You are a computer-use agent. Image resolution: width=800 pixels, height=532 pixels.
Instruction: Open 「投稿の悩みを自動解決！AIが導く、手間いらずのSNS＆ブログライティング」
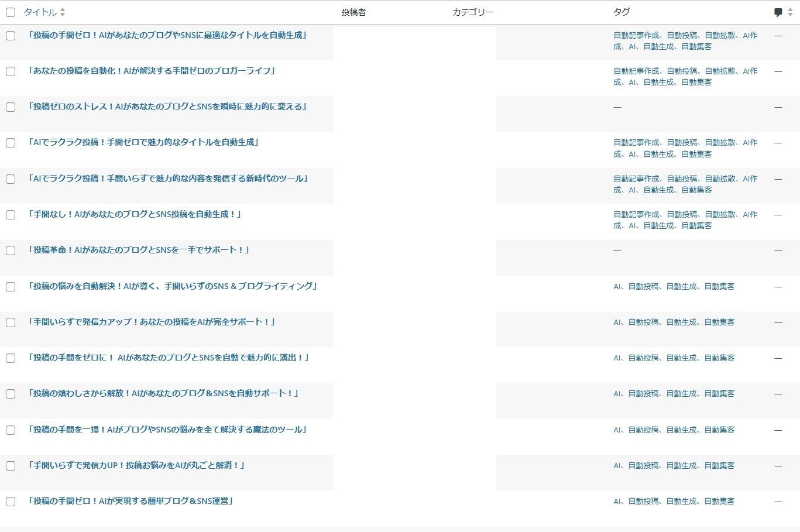click(x=173, y=286)
